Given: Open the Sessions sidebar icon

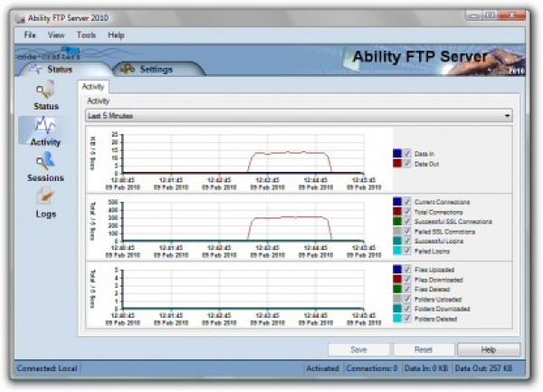Looking at the screenshot, I should tap(45, 166).
